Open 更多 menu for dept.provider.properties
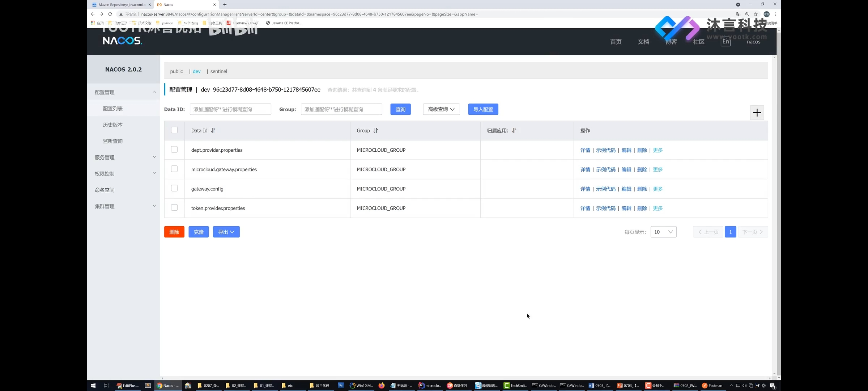This screenshot has height=391, width=868. tap(658, 150)
